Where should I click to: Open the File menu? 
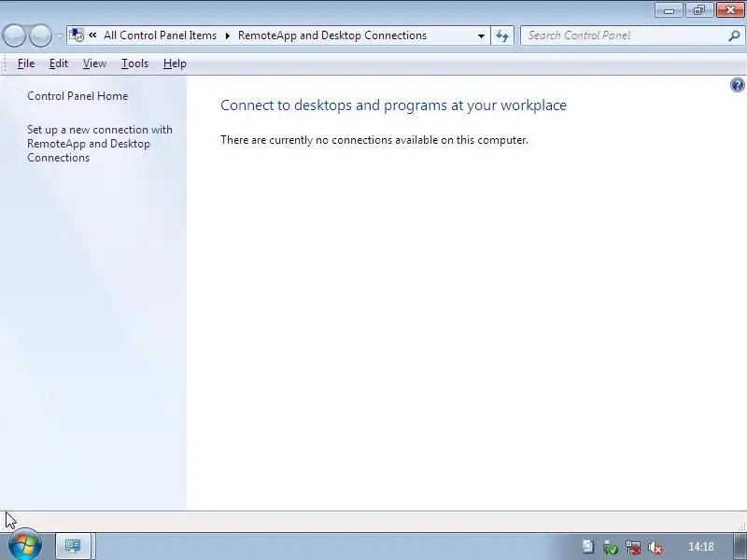26,63
